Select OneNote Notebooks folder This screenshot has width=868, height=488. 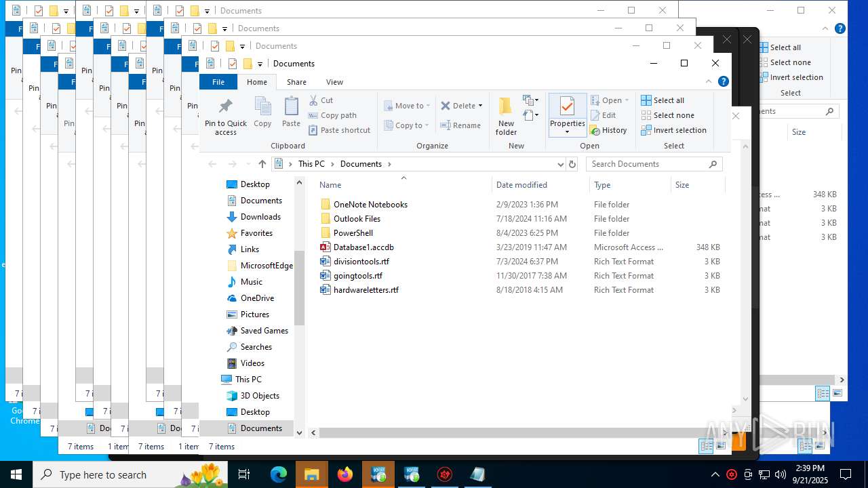click(x=370, y=204)
